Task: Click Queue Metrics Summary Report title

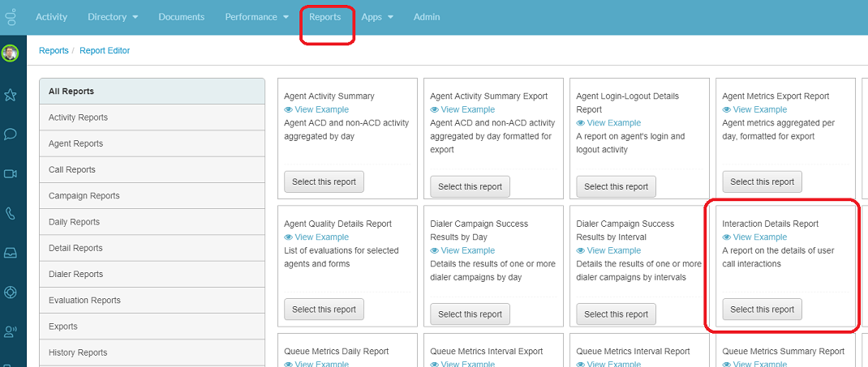Action: [784, 352]
